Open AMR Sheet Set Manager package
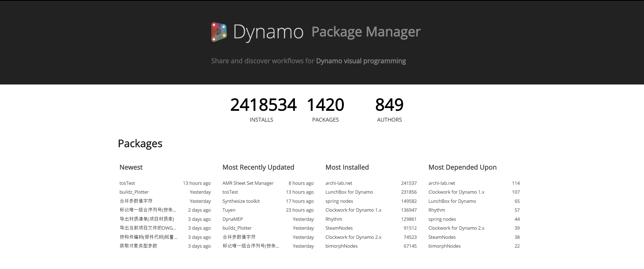 point(248,183)
